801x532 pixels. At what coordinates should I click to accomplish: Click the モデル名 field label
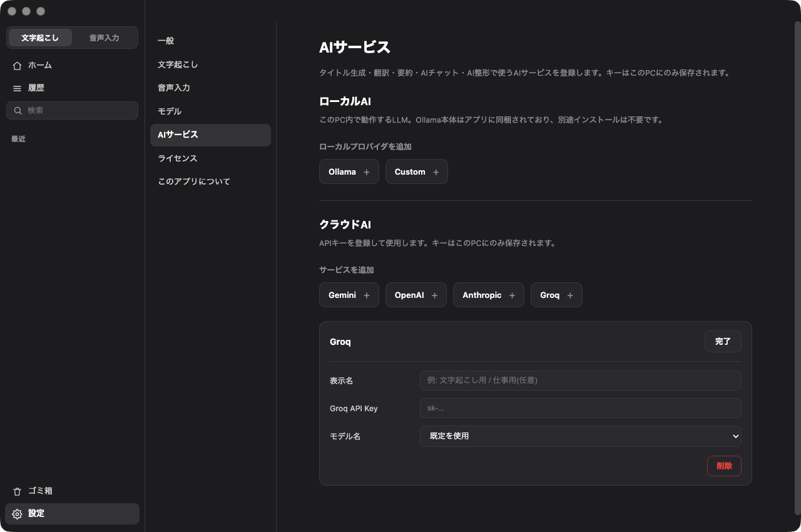click(345, 436)
